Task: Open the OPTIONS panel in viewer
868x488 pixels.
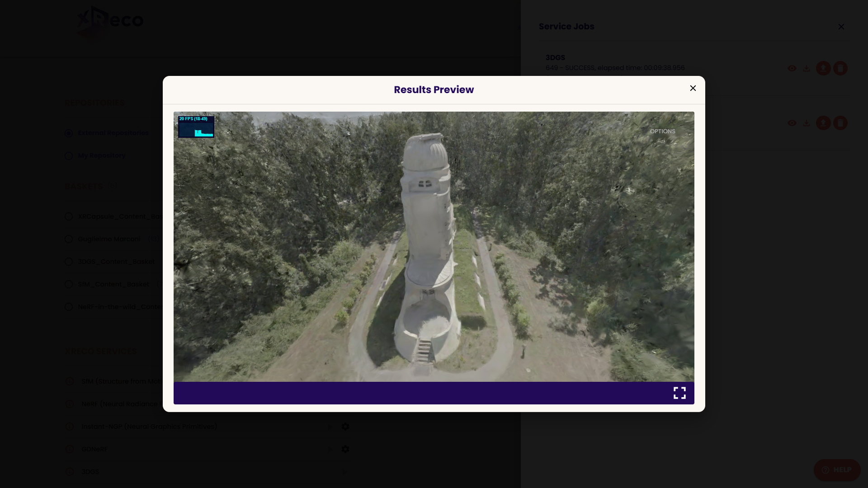Action: coord(662,131)
